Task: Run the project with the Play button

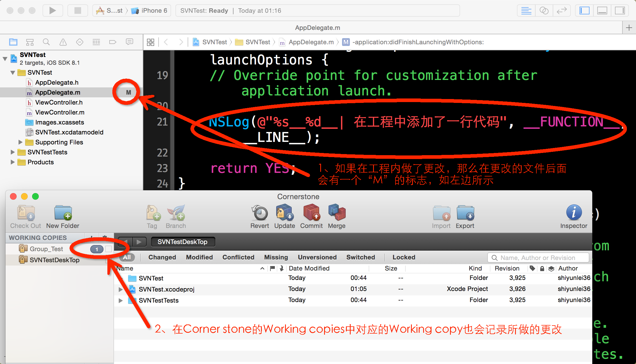Action: pos(53,11)
